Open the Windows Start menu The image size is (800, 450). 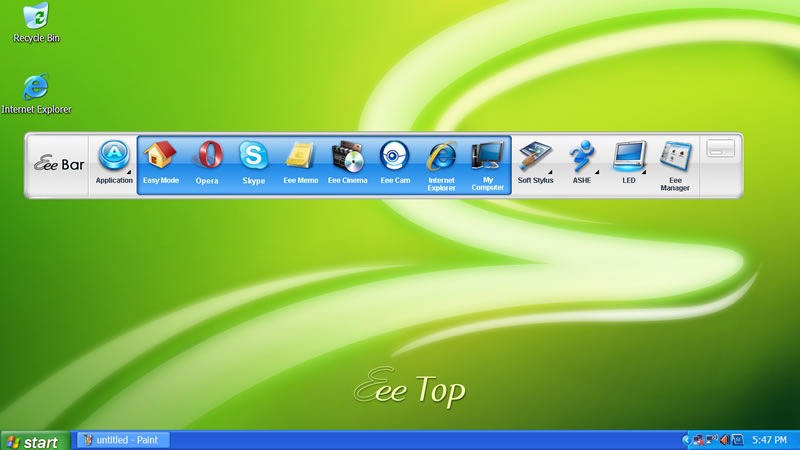click(35, 441)
